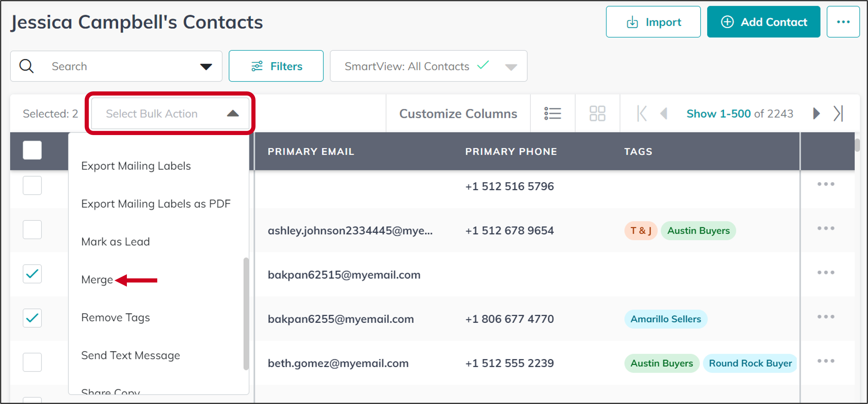The image size is (868, 404).
Task: Go to previous page arrow
Action: click(x=664, y=114)
